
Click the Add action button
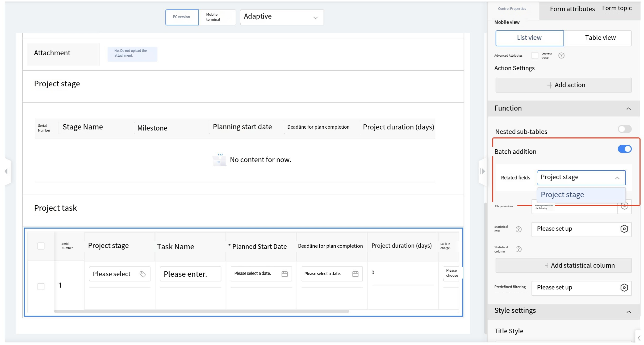click(x=563, y=85)
